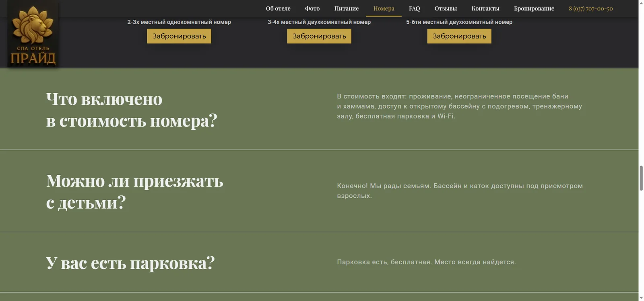Viewport: 644px width, 301px height.
Task: Select the Номера navigation tab
Action: coord(384,8)
